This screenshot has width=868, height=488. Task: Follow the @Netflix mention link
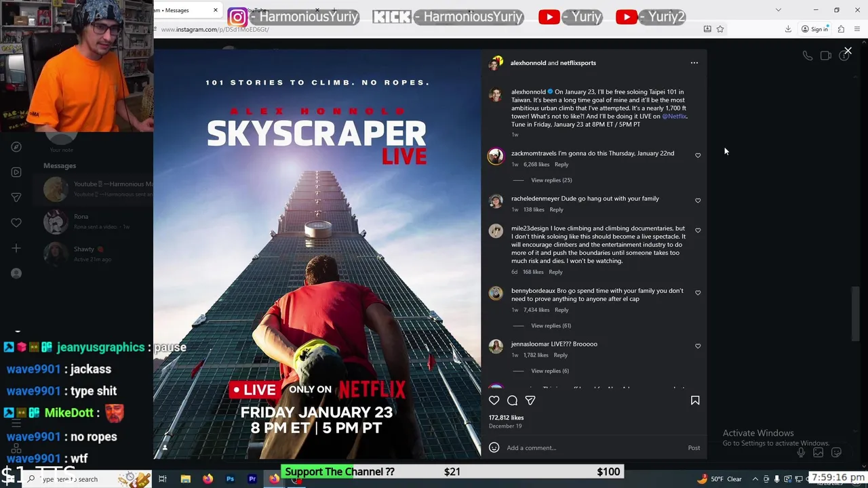tap(674, 117)
